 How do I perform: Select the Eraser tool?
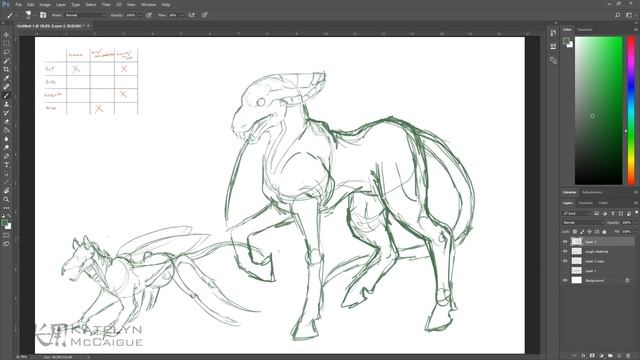pyautogui.click(x=6, y=121)
